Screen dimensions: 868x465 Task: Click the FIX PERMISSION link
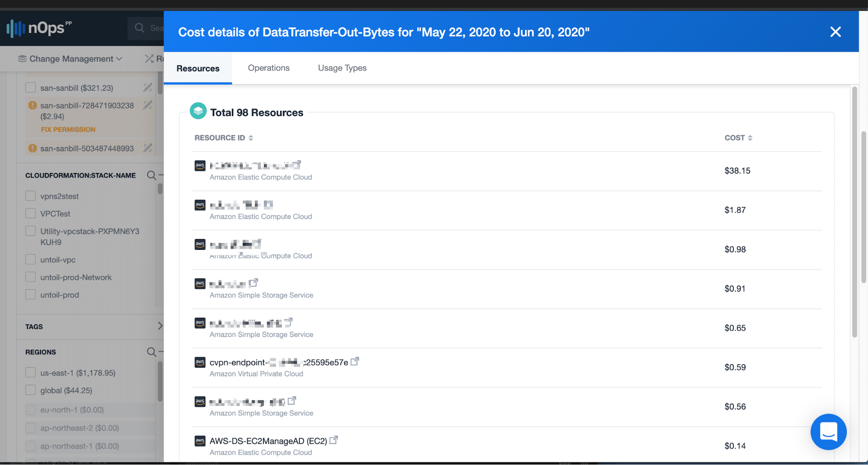68,130
